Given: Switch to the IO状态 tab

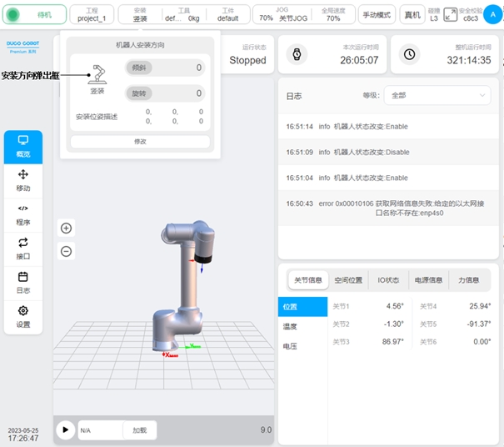Looking at the screenshot, I should [388, 280].
